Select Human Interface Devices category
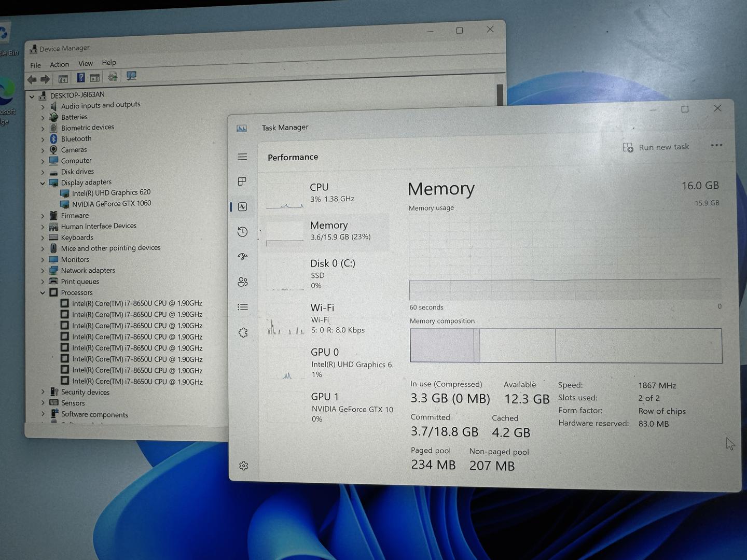The width and height of the screenshot is (747, 560). (99, 226)
